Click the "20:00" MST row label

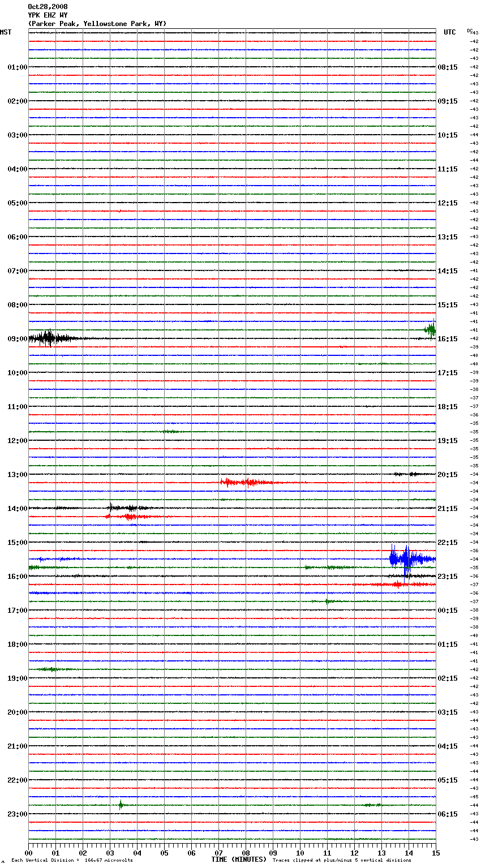tap(18, 712)
